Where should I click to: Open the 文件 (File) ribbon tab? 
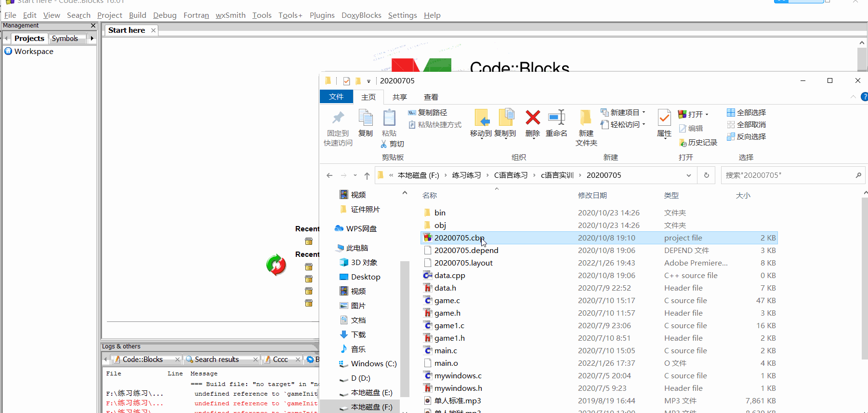tap(336, 97)
